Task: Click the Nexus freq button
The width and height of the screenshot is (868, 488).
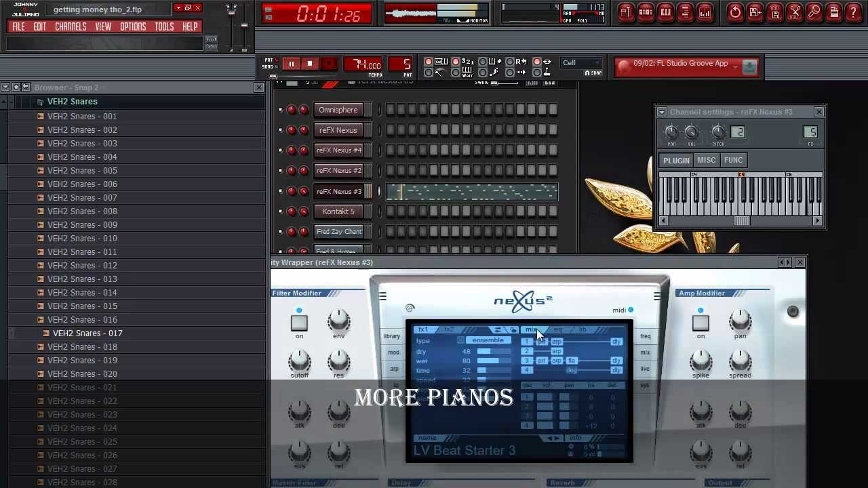Action: [x=646, y=336]
